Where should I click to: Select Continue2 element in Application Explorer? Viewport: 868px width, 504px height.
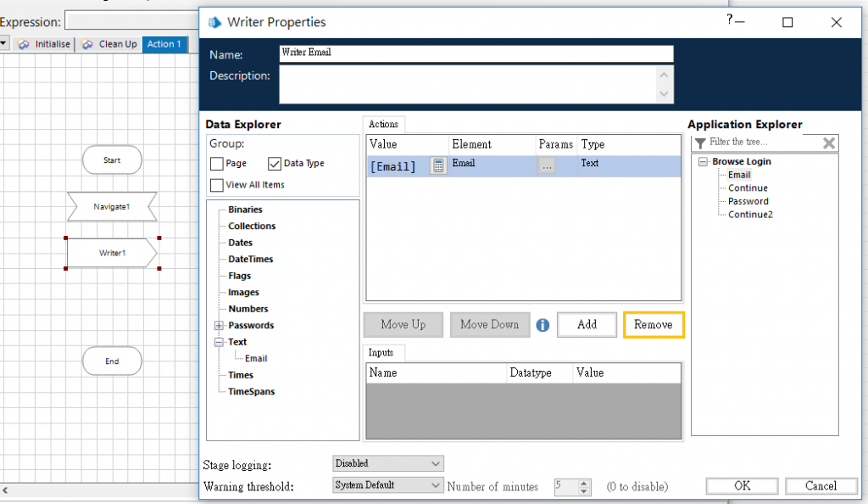tap(750, 215)
